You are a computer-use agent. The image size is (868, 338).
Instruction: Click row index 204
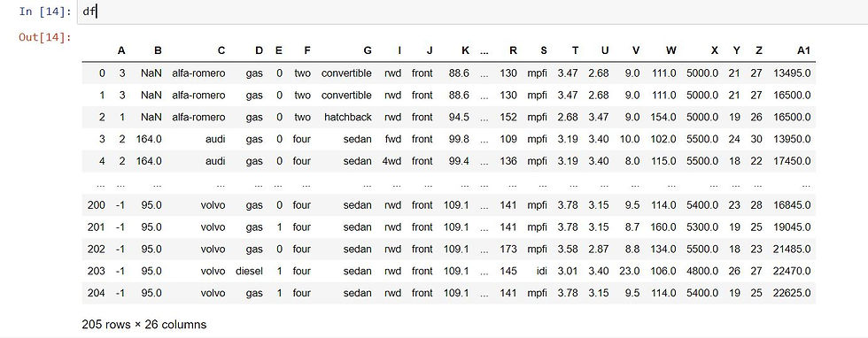point(97,293)
